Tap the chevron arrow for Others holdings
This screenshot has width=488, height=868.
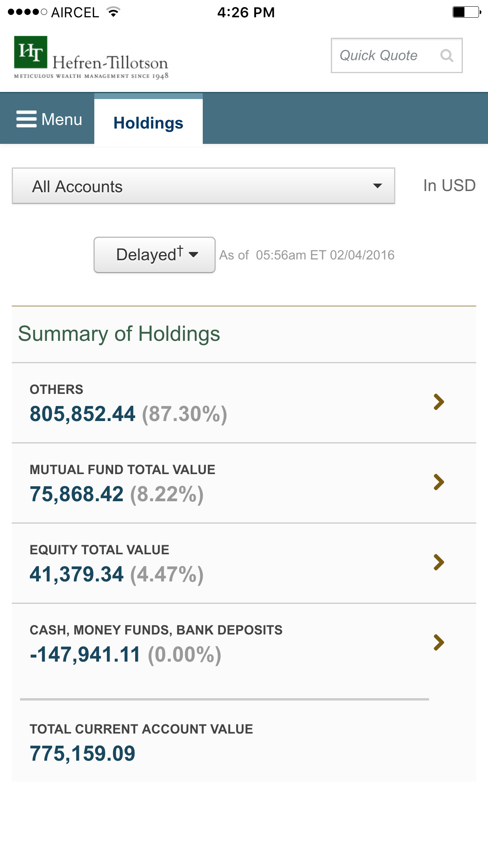[439, 402]
